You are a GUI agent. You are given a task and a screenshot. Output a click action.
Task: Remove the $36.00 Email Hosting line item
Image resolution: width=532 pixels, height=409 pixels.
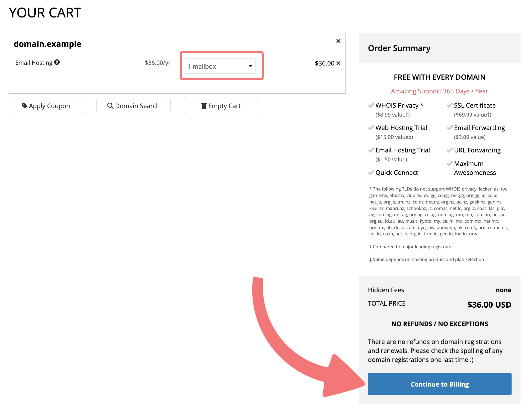338,63
